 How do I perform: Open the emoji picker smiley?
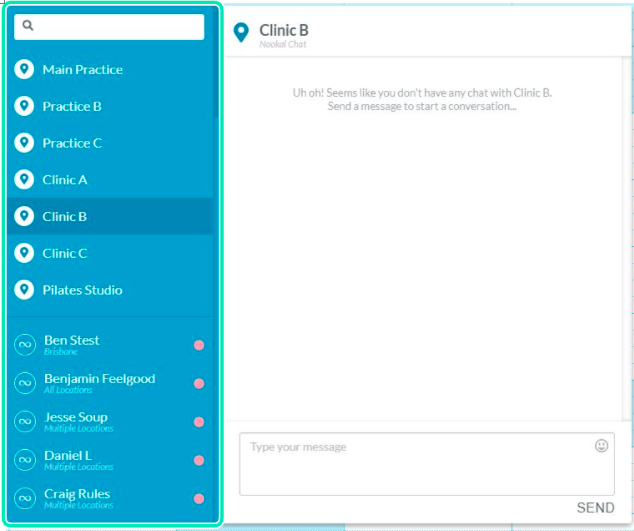click(x=601, y=446)
